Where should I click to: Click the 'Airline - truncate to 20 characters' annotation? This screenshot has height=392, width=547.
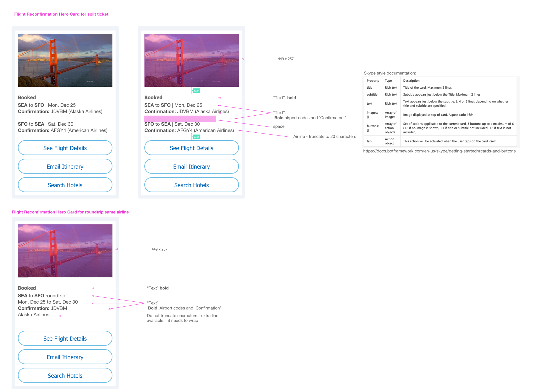point(324,137)
